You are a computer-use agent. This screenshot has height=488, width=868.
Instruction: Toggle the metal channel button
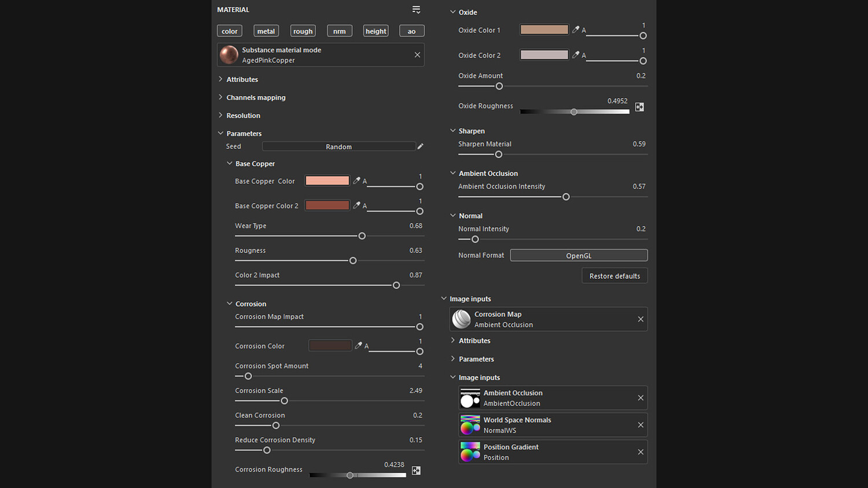pyautogui.click(x=266, y=31)
